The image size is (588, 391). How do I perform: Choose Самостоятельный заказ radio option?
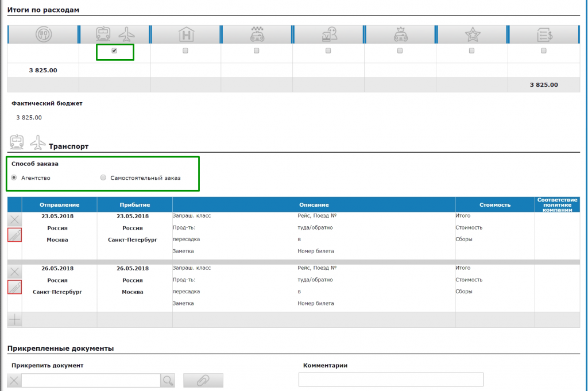103,178
